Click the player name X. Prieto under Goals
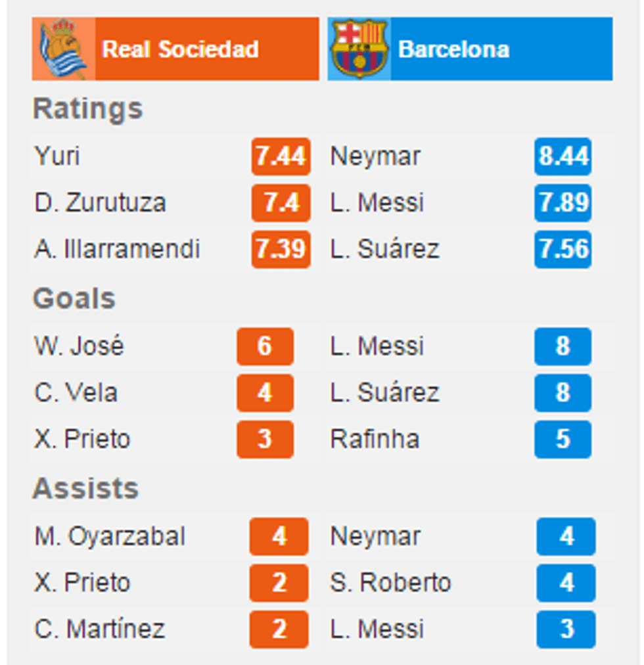The height and width of the screenshot is (665, 644). click(82, 440)
